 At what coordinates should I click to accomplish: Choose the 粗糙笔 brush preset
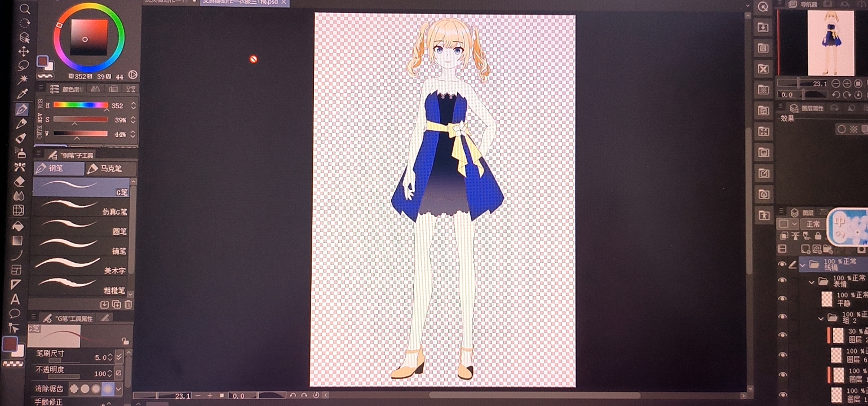[81, 285]
